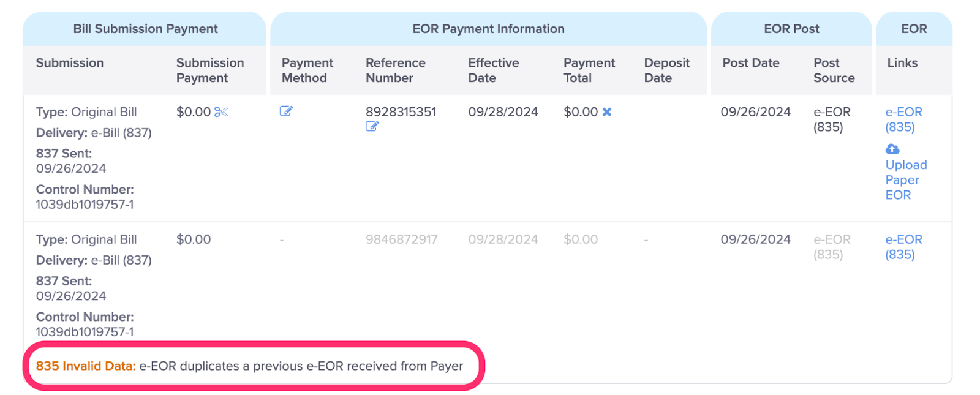The width and height of the screenshot is (980, 395).
Task: Click the 835 Invalid Data warning message
Action: (249, 366)
